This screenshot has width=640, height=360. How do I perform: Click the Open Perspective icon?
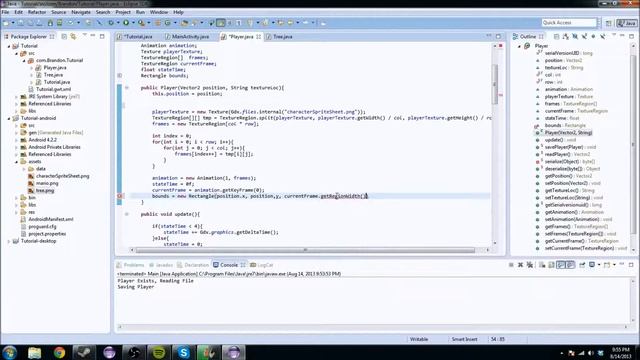(608, 23)
